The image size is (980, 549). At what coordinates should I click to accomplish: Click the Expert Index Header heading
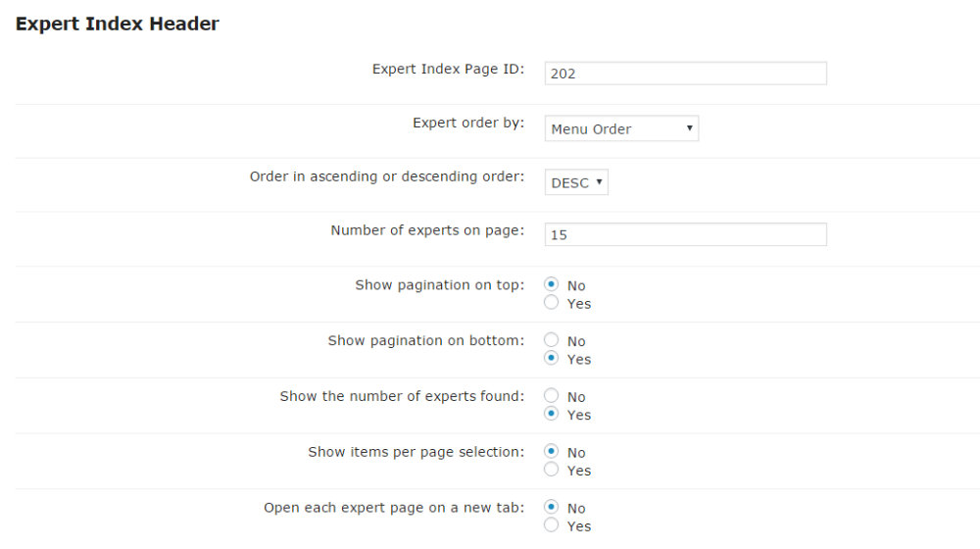(x=117, y=24)
